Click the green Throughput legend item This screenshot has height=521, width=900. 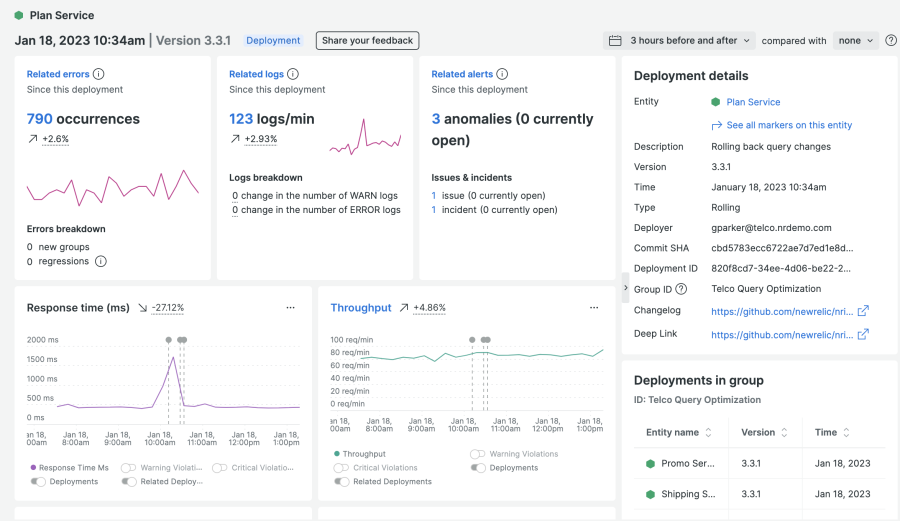tap(360, 454)
